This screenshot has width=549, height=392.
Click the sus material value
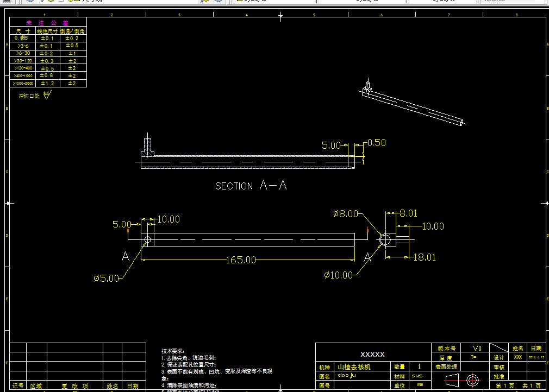click(417, 376)
